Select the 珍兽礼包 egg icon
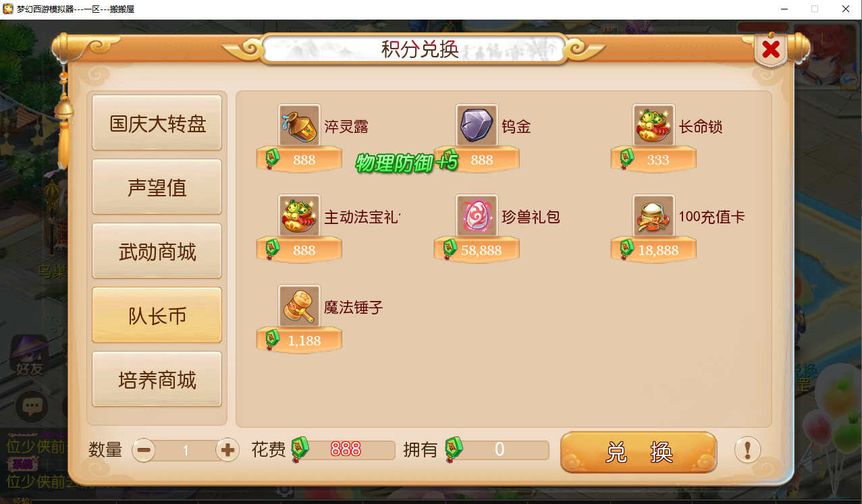Viewport: 862px width, 504px height. pyautogui.click(x=477, y=216)
